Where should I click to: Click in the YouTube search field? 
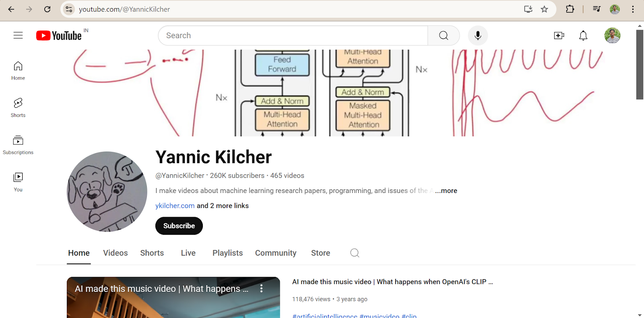[x=293, y=35]
